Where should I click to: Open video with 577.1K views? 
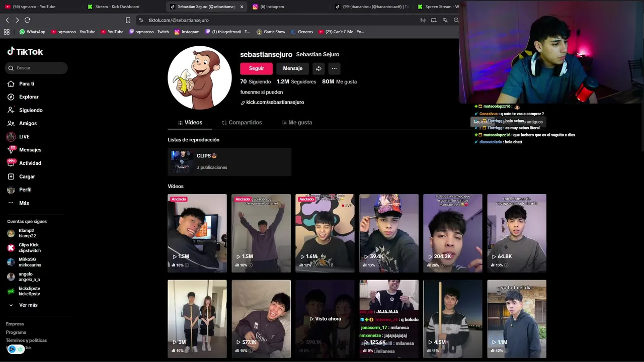(261, 319)
